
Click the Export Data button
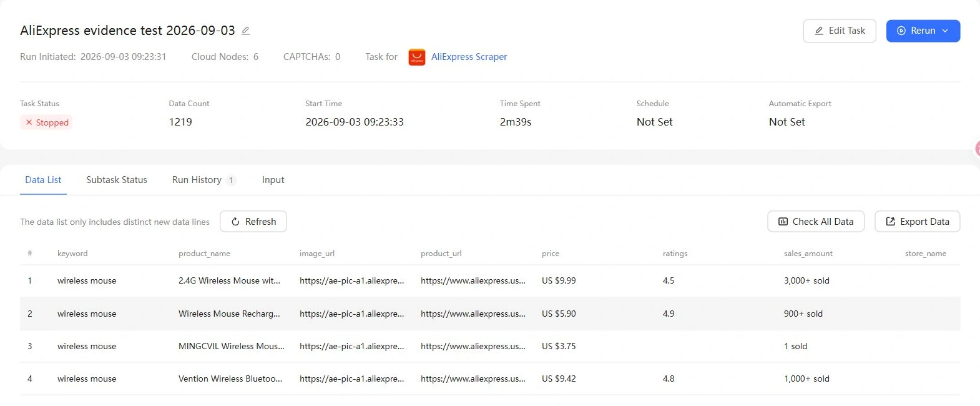click(918, 222)
